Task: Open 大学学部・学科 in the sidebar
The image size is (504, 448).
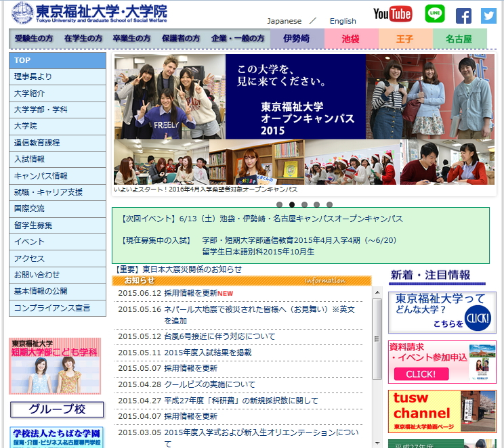Action: point(41,110)
